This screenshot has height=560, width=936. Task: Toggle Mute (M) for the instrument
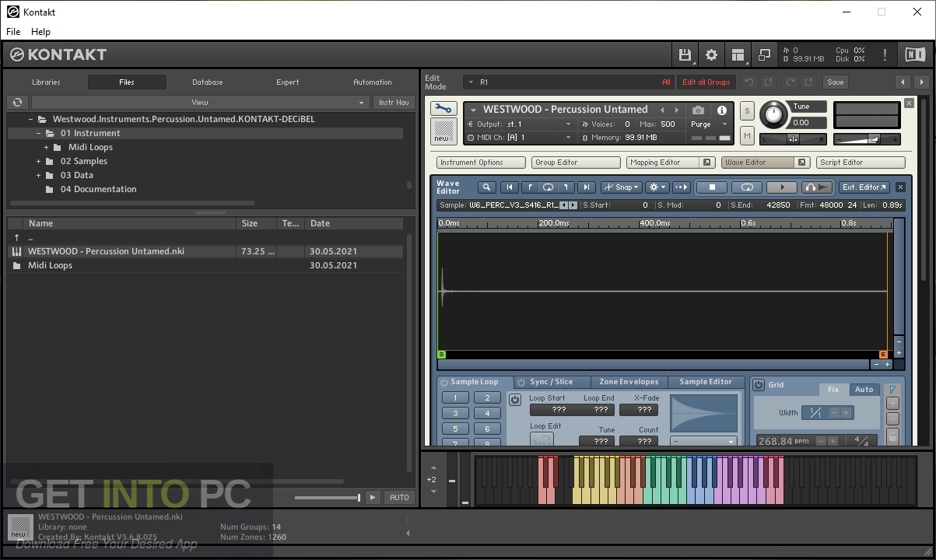[x=747, y=135]
